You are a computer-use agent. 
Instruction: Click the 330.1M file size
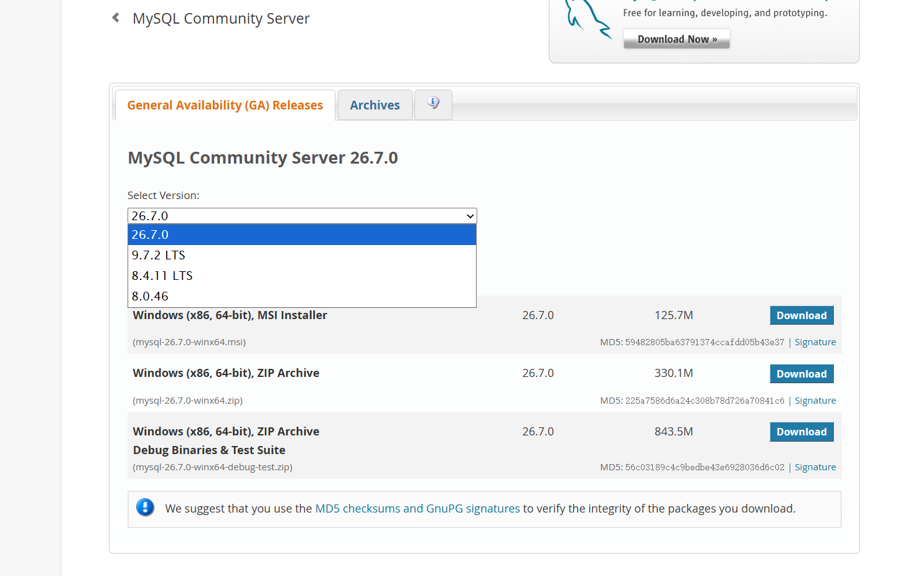click(674, 373)
